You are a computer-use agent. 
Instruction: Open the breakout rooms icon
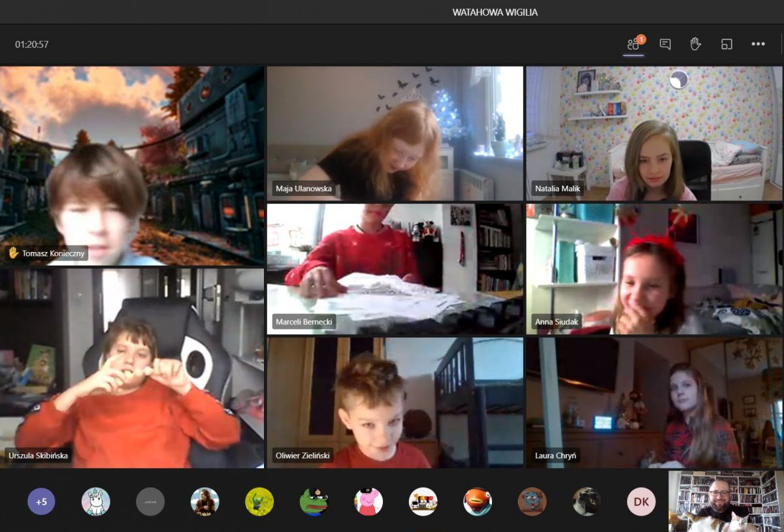point(727,44)
